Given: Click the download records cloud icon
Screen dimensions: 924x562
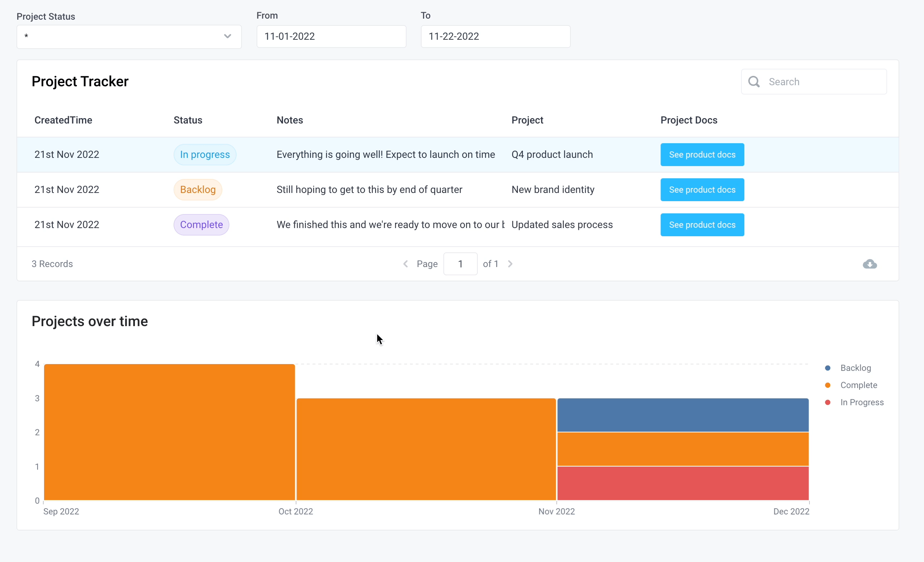Looking at the screenshot, I should click(x=869, y=264).
